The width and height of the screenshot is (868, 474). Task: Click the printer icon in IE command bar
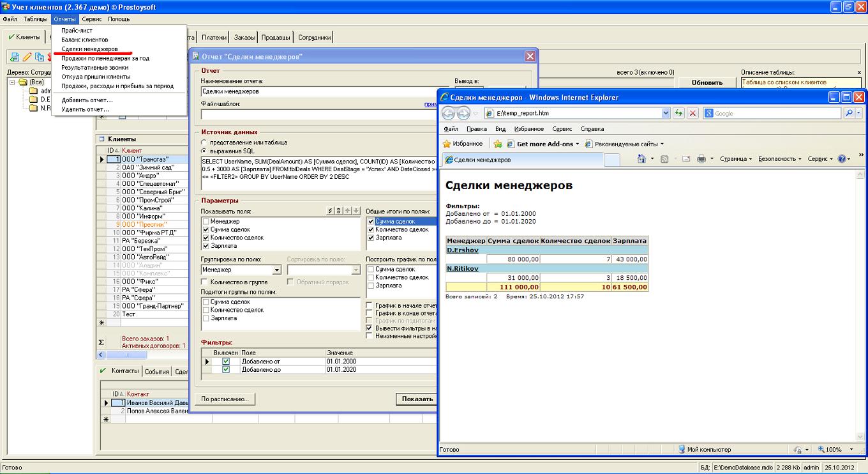701,158
